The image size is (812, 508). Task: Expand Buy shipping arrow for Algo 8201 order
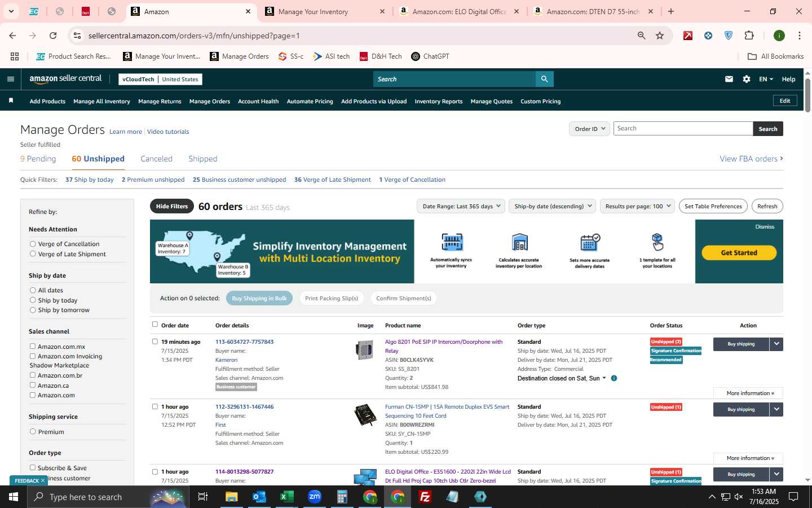click(776, 344)
